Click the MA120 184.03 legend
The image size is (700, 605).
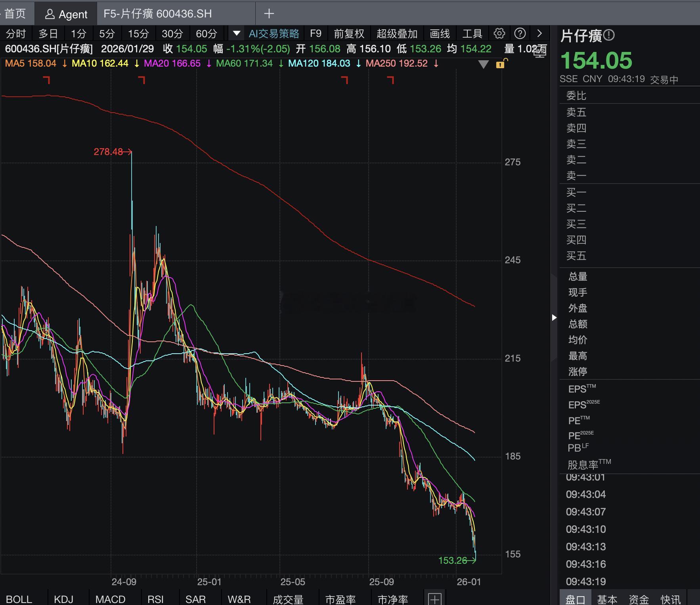coord(319,63)
